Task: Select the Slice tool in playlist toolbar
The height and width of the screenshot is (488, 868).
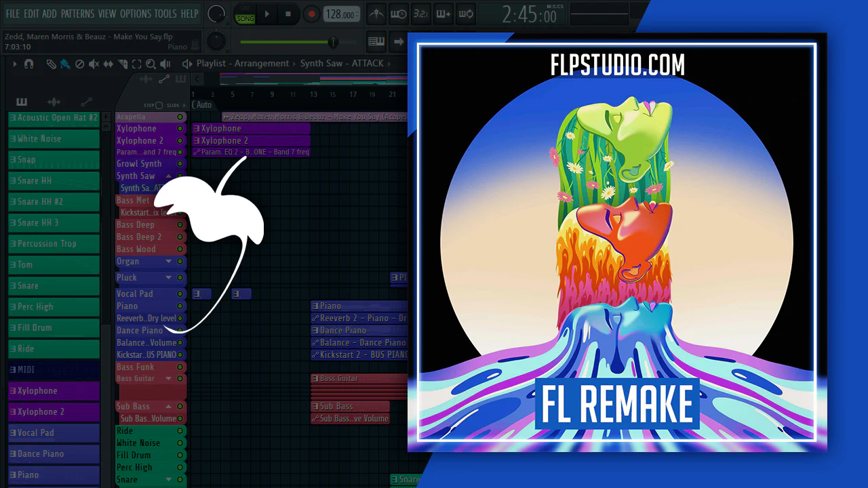Action: click(123, 64)
